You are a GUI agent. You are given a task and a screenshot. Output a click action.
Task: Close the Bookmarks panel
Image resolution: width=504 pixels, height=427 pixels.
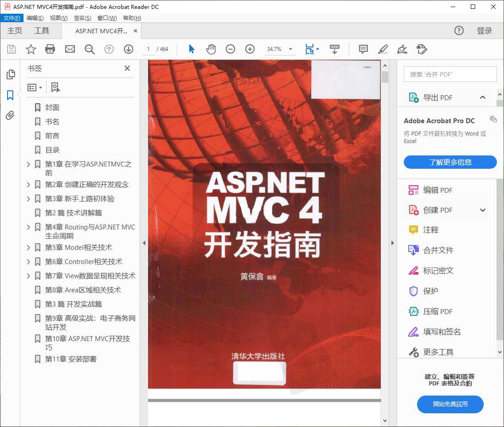tap(127, 68)
